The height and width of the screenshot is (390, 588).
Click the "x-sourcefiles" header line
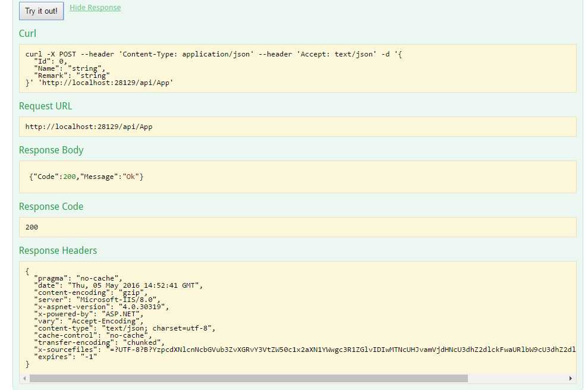[x=304, y=350]
